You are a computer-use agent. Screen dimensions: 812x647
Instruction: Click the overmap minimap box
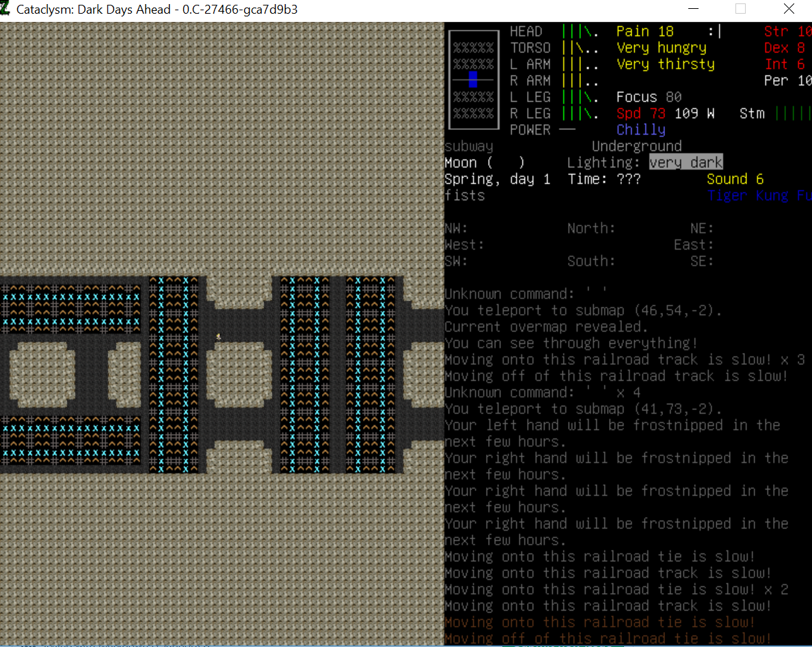(474, 80)
